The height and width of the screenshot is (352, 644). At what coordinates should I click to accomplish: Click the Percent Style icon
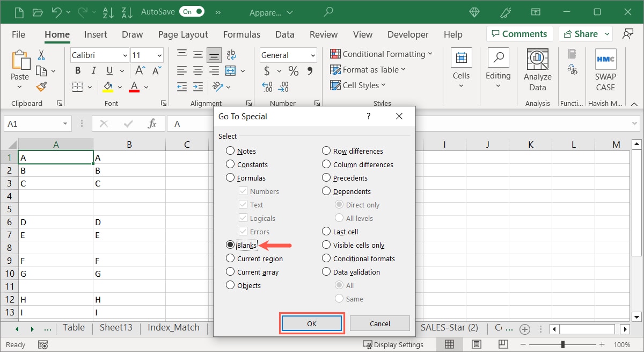coord(293,71)
